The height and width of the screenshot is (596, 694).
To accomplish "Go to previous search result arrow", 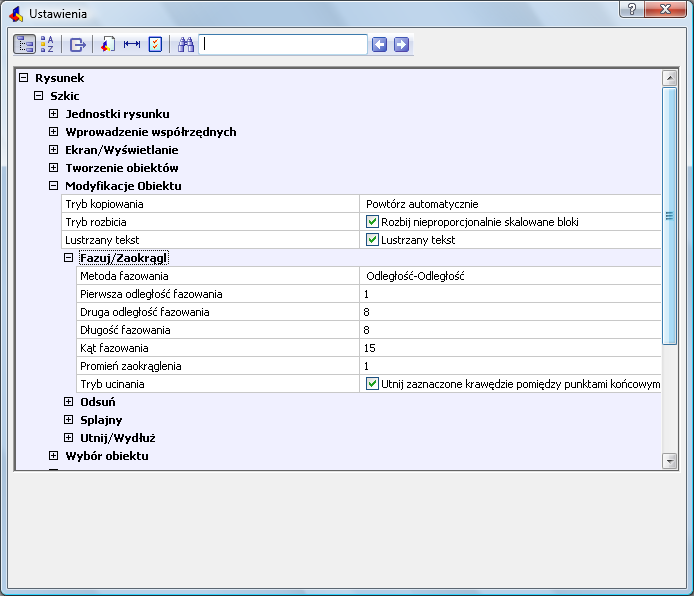I will tap(379, 44).
